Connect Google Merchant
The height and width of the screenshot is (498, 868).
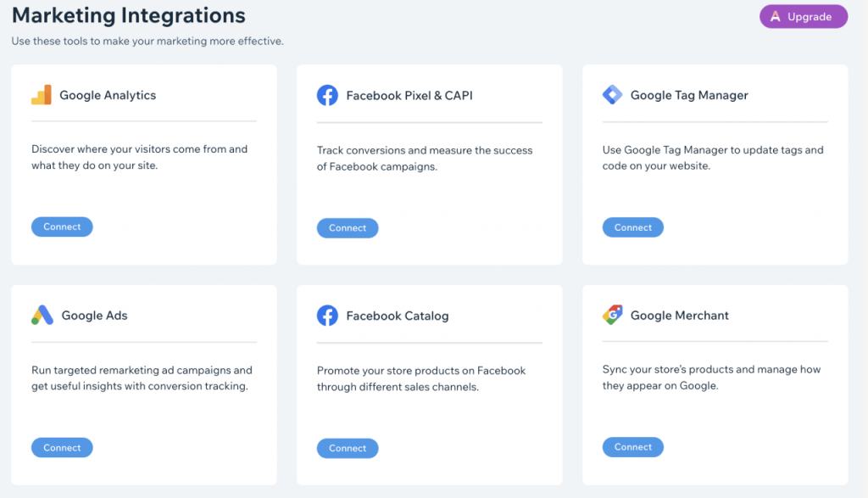click(x=632, y=446)
